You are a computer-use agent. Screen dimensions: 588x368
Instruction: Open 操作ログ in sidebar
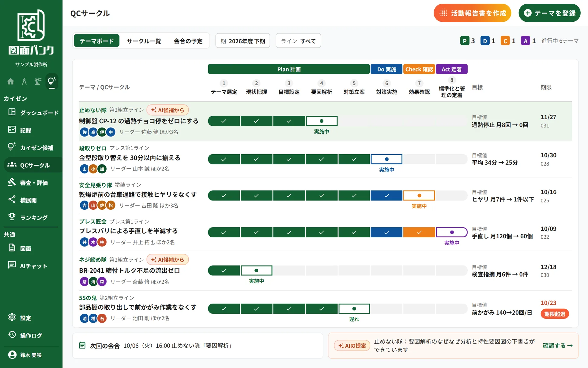[33, 335]
